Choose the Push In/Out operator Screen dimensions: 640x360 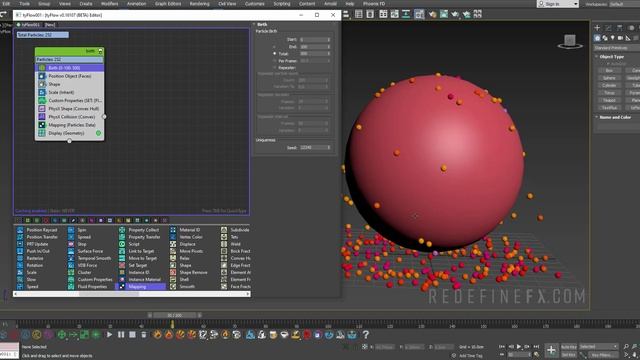[38, 251]
